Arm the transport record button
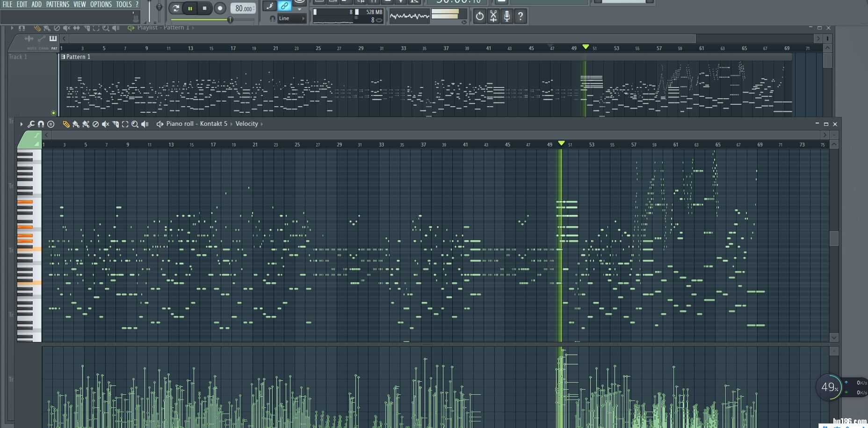 coord(219,8)
